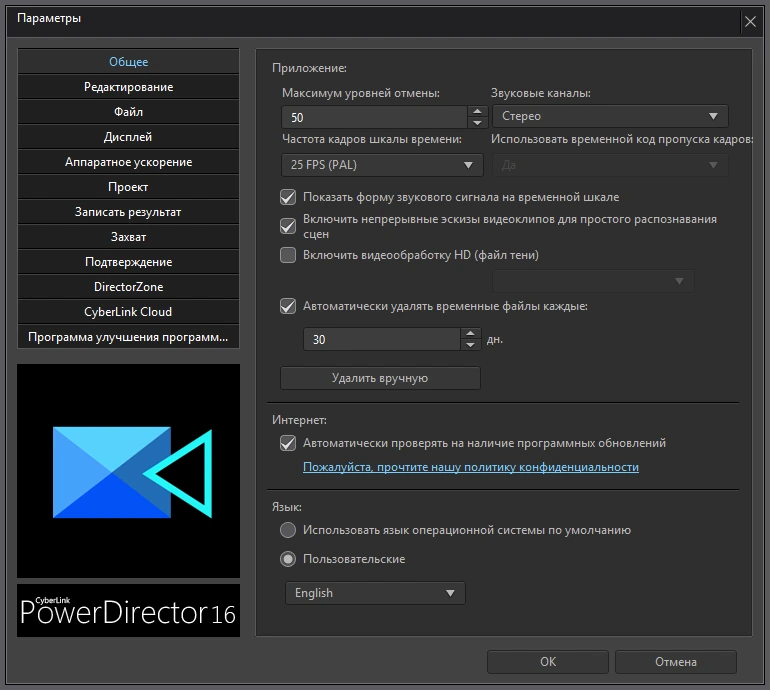The height and width of the screenshot is (690, 770).
Task: Select CyberLink Cloud category
Action: click(128, 312)
